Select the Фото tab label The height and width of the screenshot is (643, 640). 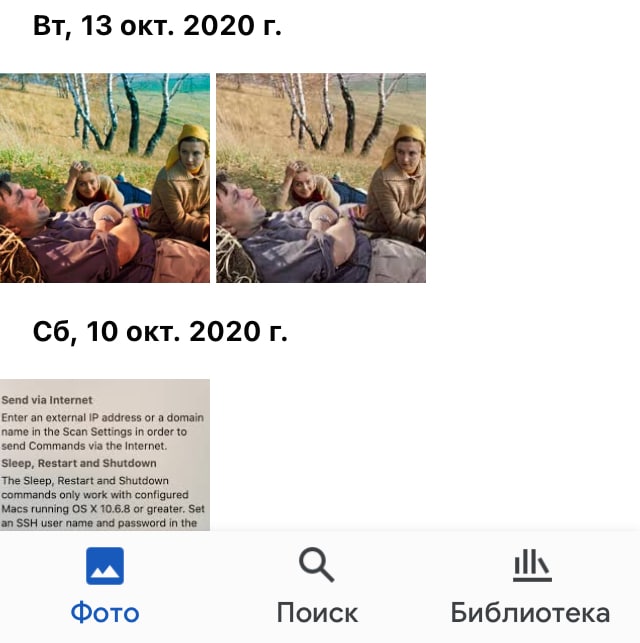click(x=105, y=613)
